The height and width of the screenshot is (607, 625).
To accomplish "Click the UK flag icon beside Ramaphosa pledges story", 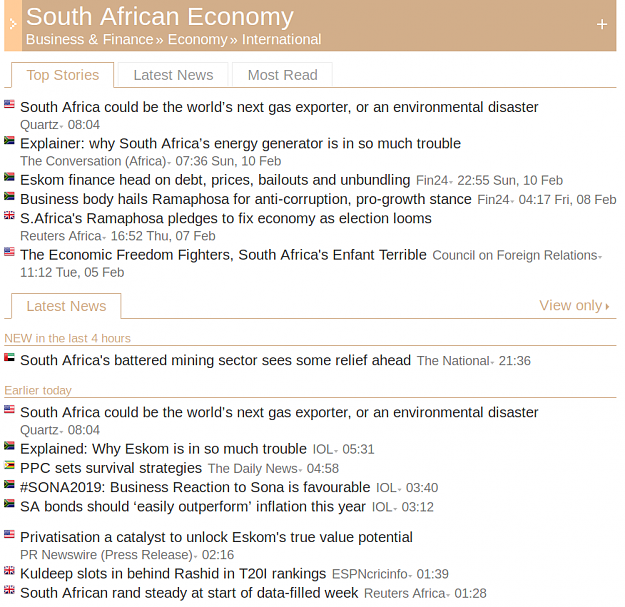I will pos(9,215).
